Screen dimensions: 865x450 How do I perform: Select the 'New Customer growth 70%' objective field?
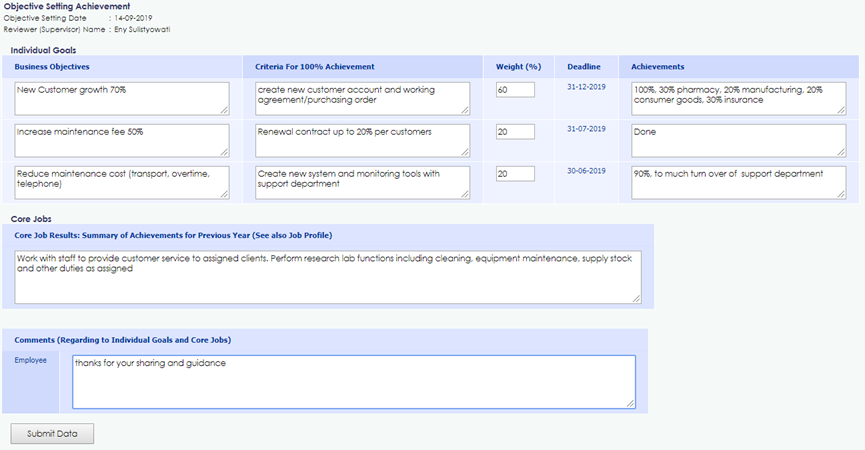point(122,98)
